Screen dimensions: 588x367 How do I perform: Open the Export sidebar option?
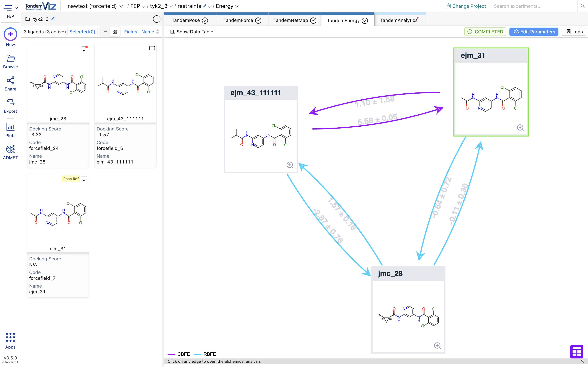[10, 106]
